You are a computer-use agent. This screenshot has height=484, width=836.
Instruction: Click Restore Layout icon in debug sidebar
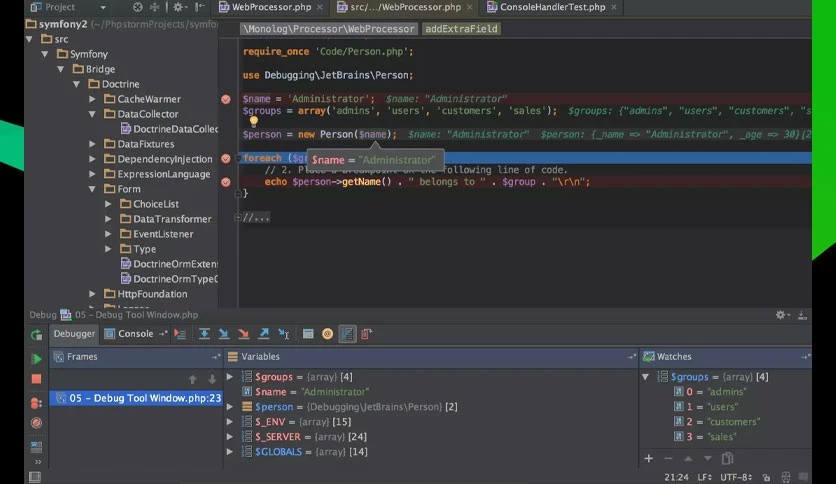(36, 447)
